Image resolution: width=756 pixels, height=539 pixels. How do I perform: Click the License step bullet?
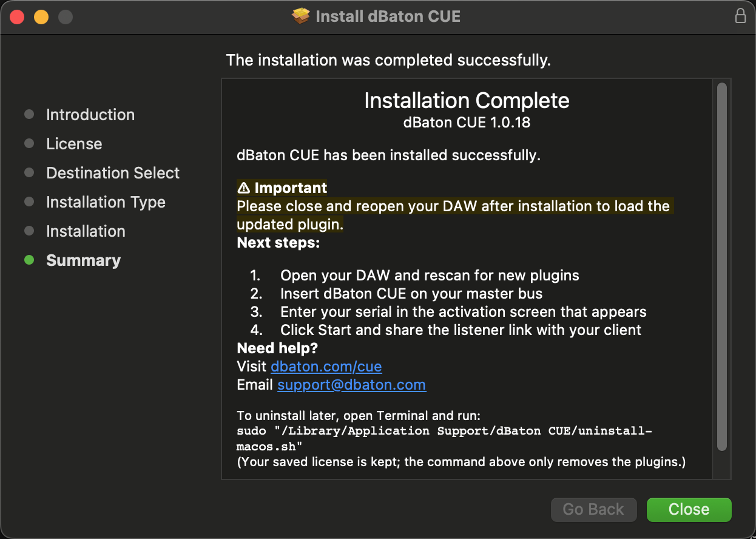[x=29, y=143]
